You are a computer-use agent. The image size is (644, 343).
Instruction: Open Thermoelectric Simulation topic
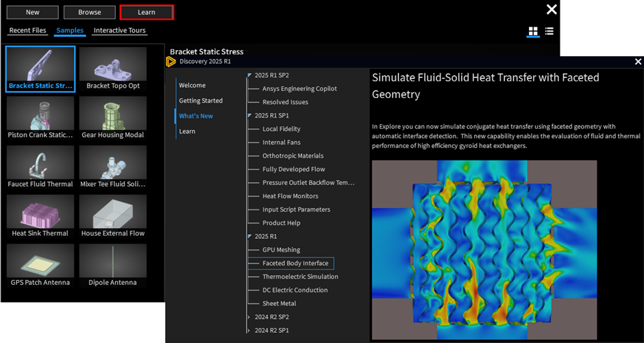[300, 277]
